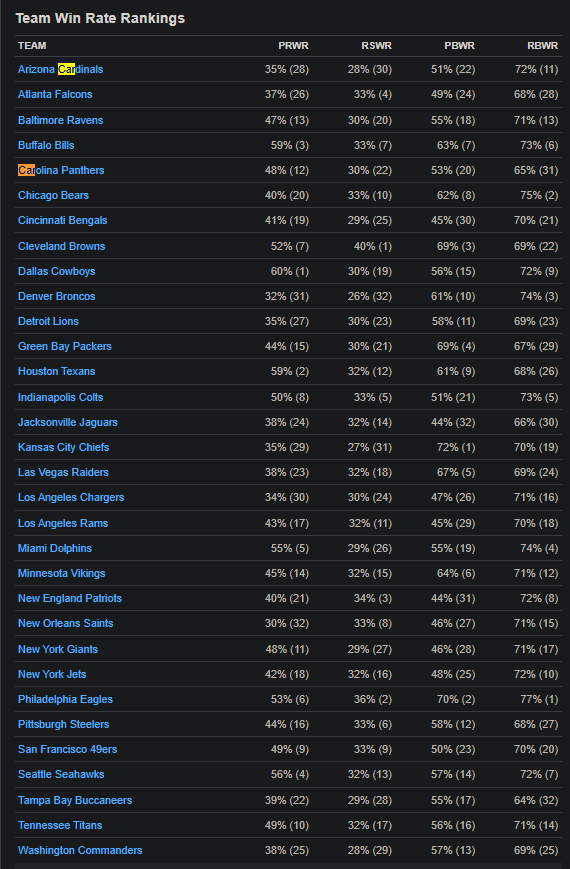This screenshot has width=570, height=869.
Task: Click the PRWR column header
Action: tap(293, 46)
